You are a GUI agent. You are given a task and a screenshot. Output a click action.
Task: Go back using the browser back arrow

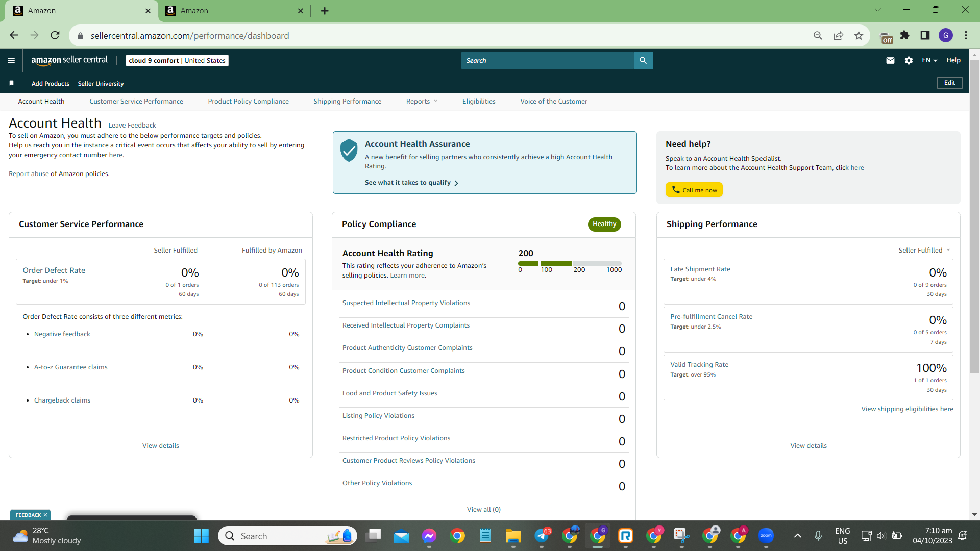click(14, 35)
